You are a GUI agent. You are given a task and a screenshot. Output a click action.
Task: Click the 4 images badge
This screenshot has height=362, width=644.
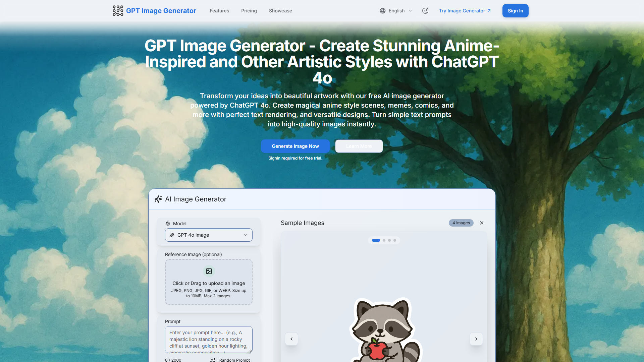click(461, 223)
